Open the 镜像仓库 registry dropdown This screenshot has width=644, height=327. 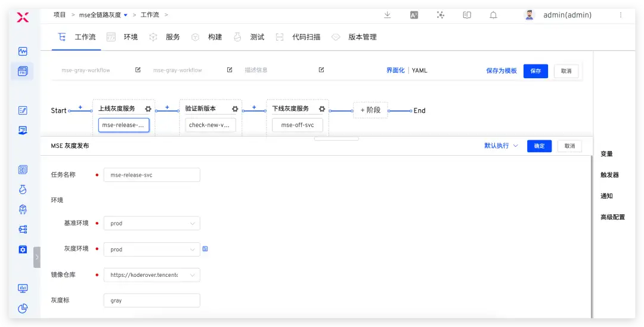(x=151, y=275)
